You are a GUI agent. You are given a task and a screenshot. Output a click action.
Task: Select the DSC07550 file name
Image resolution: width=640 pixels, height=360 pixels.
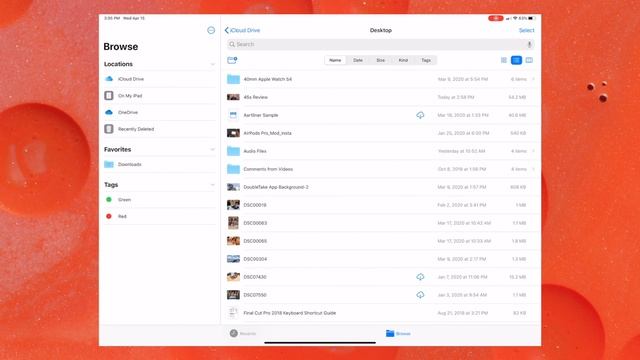(x=255, y=295)
